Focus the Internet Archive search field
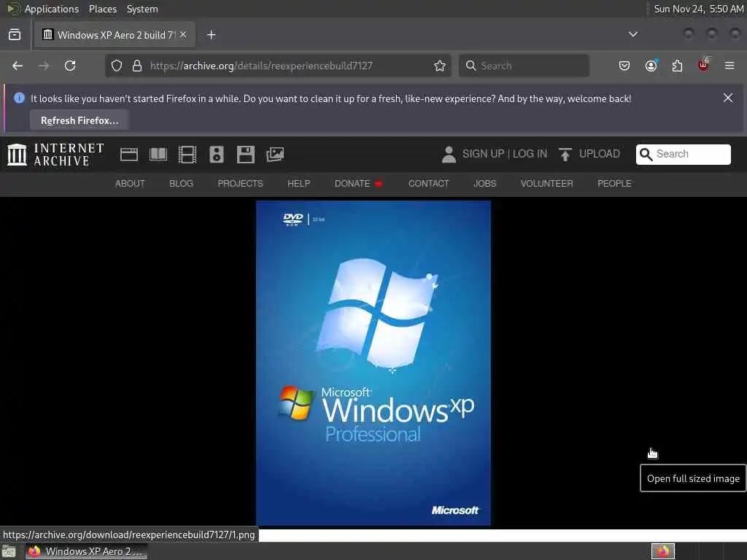The width and height of the screenshot is (747, 560). click(683, 155)
